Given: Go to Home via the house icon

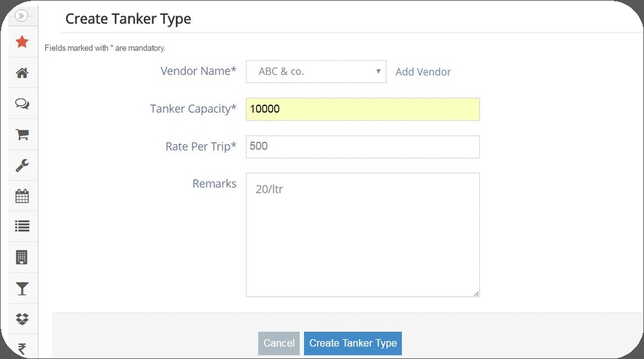Looking at the screenshot, I should click(x=22, y=73).
